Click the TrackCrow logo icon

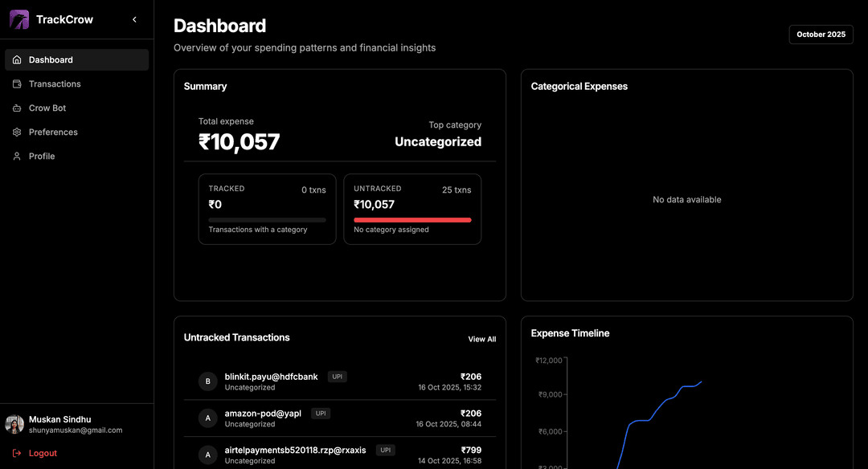[19, 19]
